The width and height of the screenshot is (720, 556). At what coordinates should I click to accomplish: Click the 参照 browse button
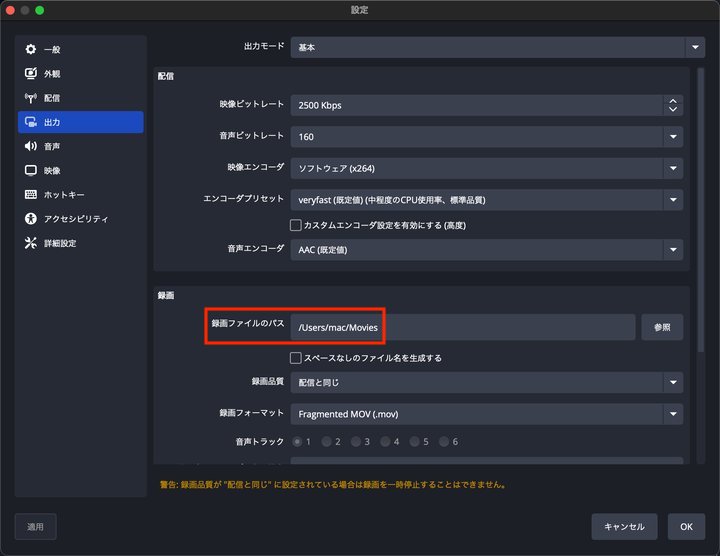point(662,327)
